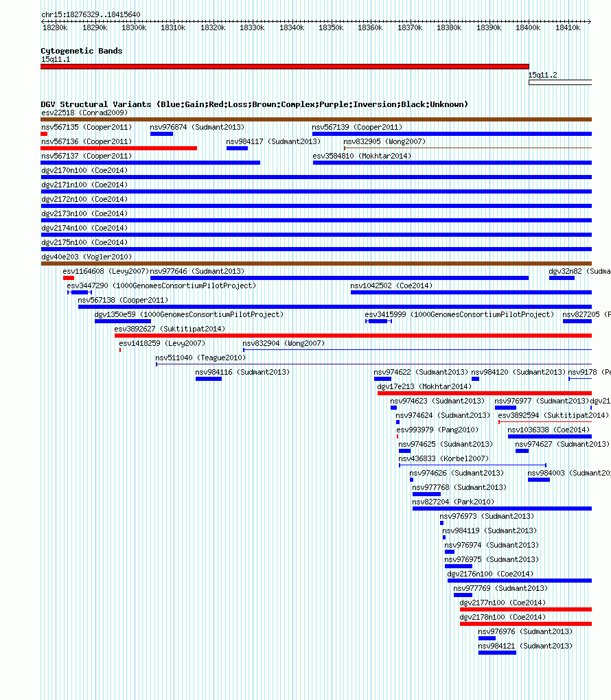Select dgv2178n100 (Coe2014) loss label
The image size is (611, 700).
[503, 617]
